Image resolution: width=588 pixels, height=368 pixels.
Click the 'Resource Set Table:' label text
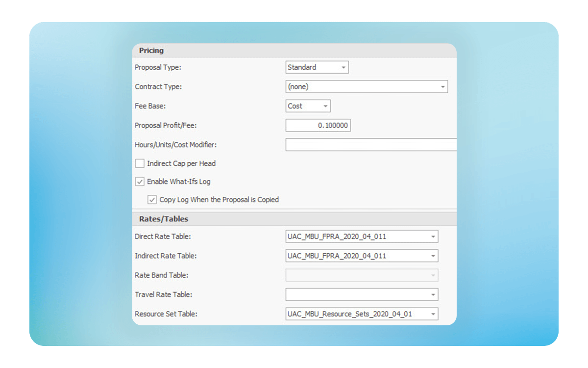point(166,314)
